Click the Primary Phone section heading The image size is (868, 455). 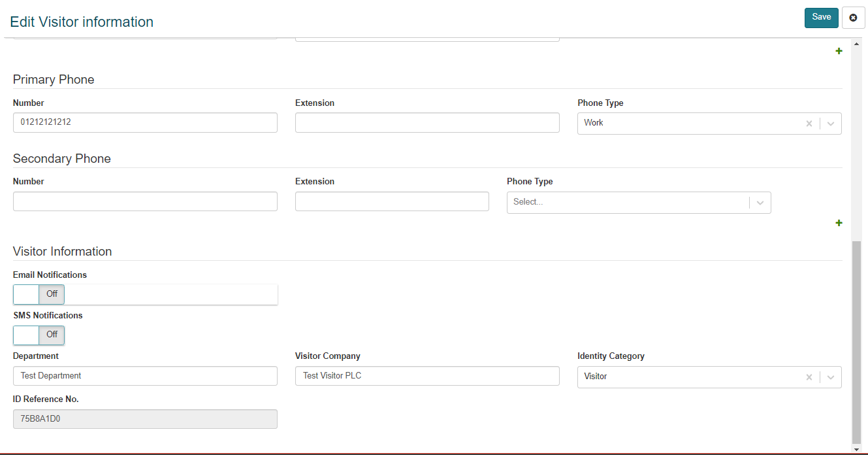pos(54,80)
